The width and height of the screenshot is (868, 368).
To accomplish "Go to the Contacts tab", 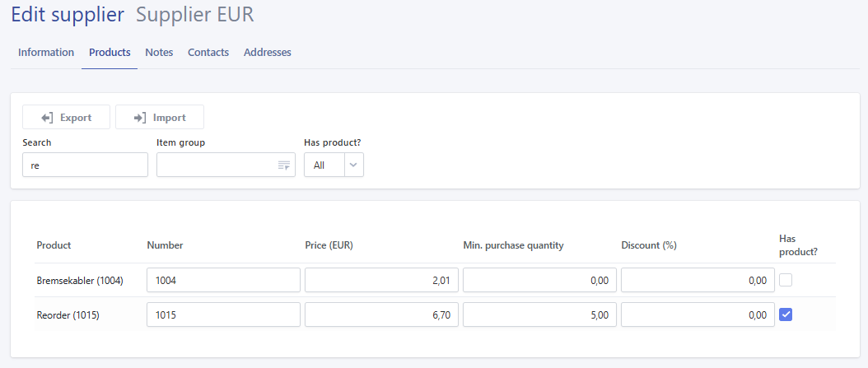I will coord(208,53).
